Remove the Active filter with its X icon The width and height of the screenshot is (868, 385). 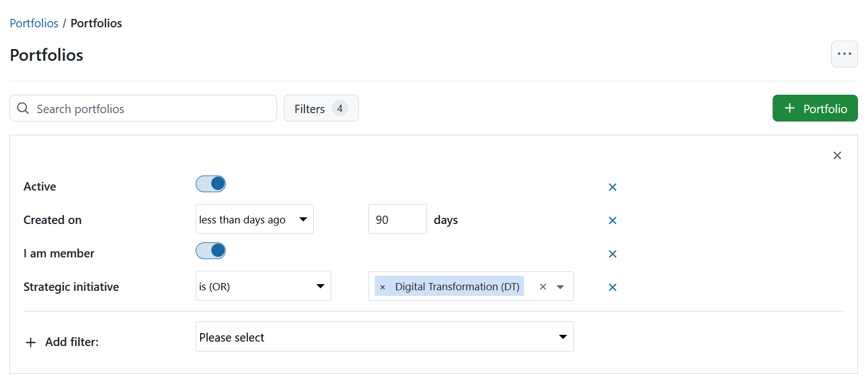[612, 187]
